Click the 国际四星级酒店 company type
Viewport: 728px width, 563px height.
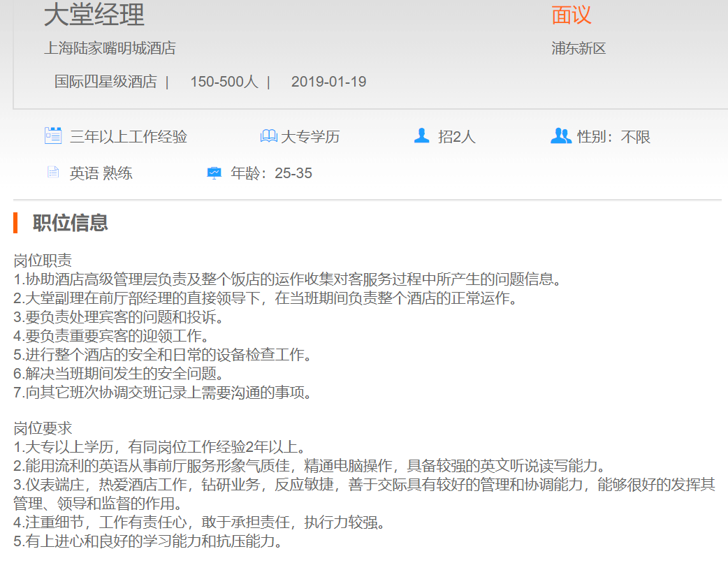pos(105,82)
